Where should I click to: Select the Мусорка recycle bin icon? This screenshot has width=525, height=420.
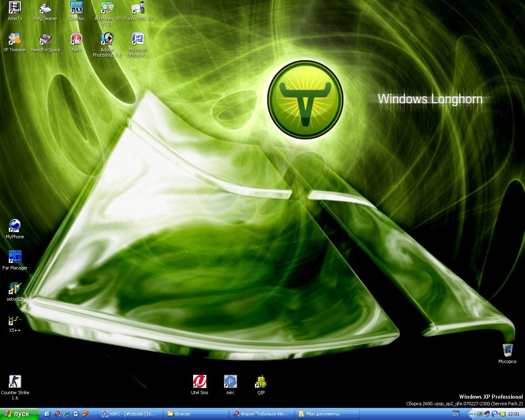click(x=507, y=354)
